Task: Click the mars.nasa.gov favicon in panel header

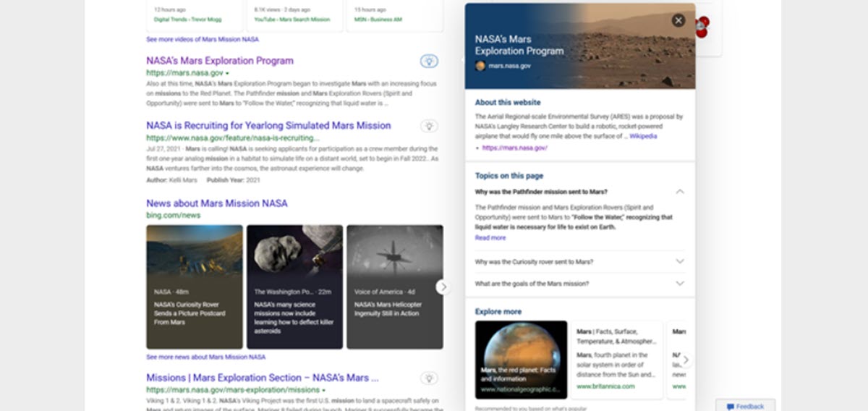Action: pos(480,66)
